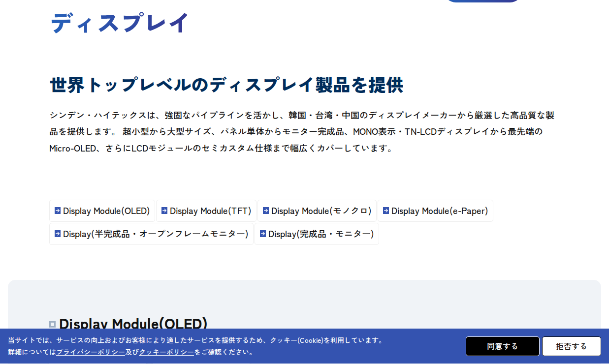Viewport: 609px width, 364px height.
Task: Click arrow icon beside Display Module(TFT) link
Action: pos(164,211)
